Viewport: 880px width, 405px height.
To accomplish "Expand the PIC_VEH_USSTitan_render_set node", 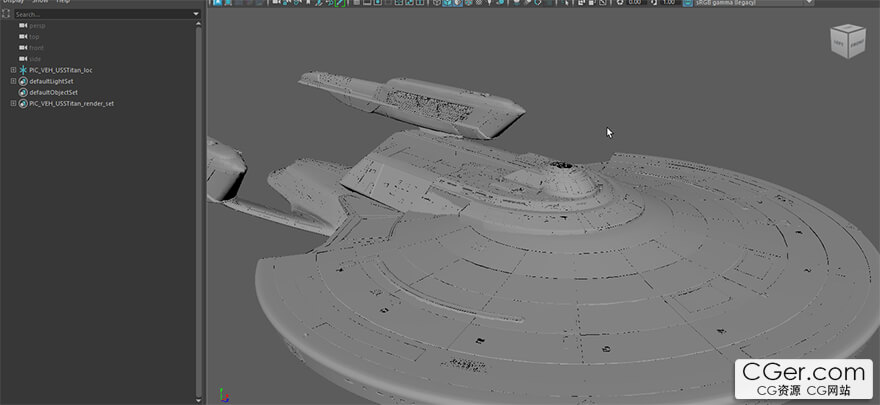I will point(13,103).
